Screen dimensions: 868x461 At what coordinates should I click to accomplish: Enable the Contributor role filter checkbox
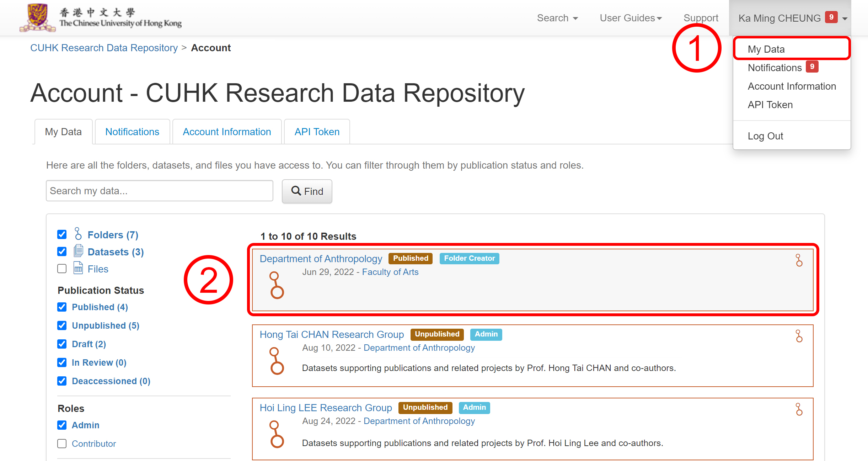coord(62,443)
